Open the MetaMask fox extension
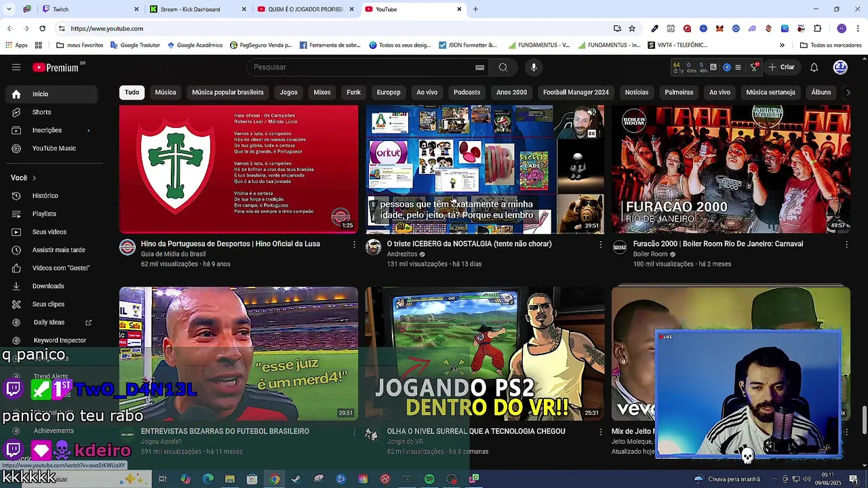The height and width of the screenshot is (488, 868). coord(719,28)
